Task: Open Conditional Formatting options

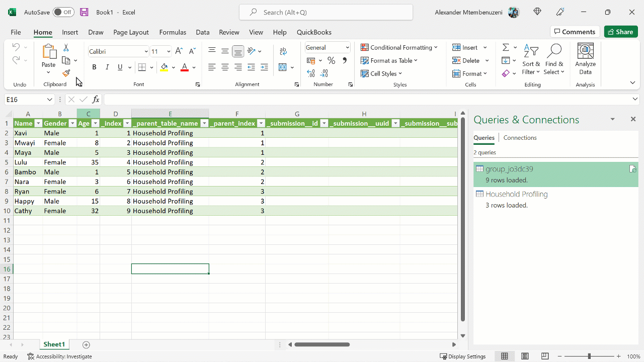Action: coord(399,47)
